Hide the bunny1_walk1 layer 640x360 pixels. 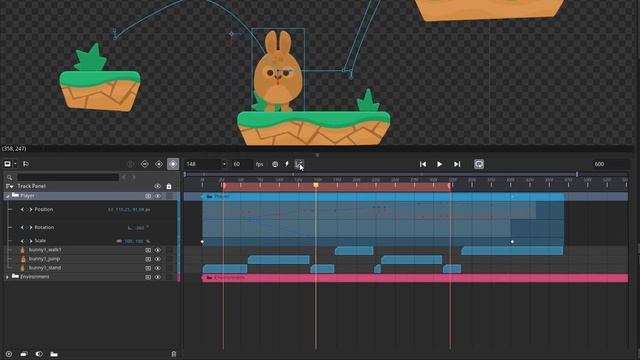158,250
